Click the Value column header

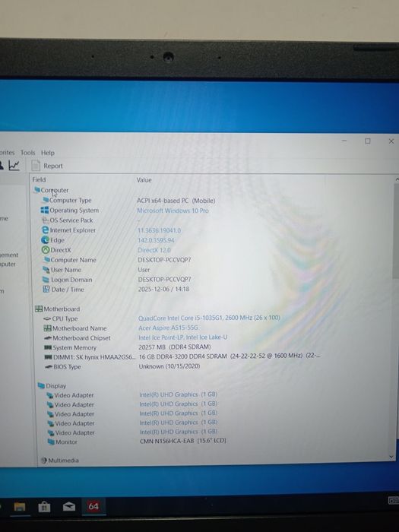point(144,180)
